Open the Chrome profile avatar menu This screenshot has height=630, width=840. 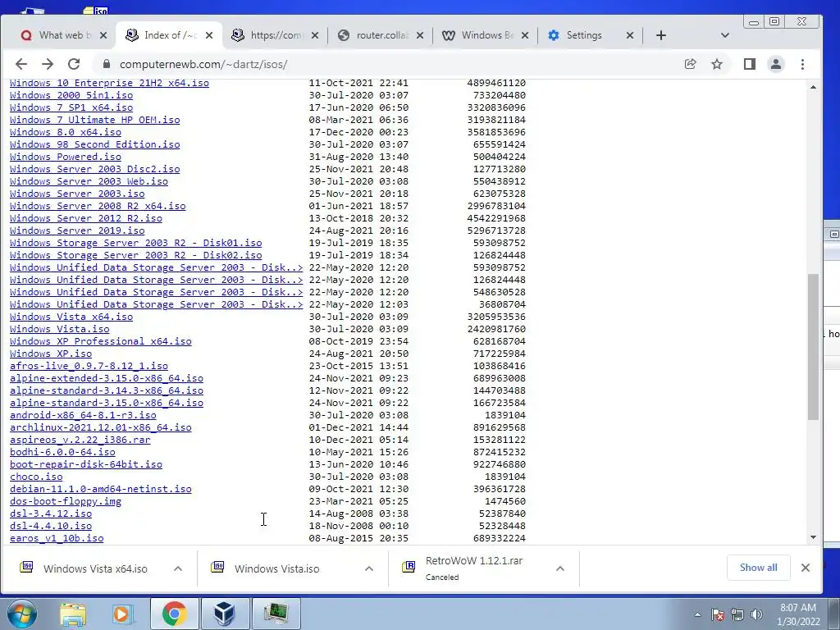(x=776, y=64)
